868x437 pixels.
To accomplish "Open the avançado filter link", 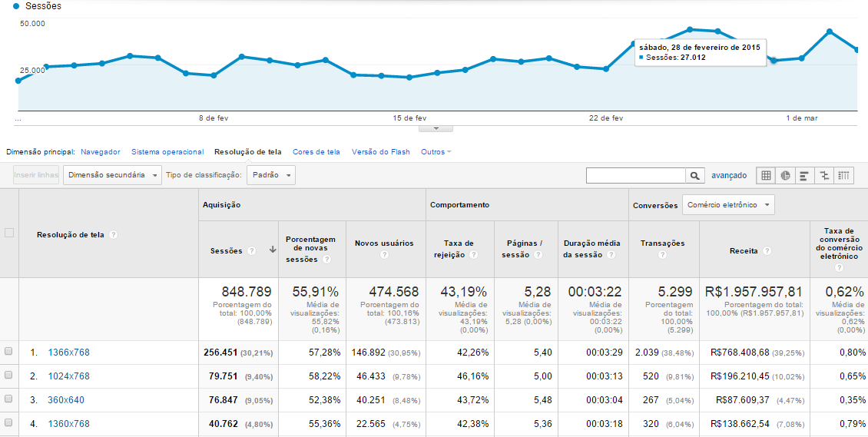I will tap(728, 176).
